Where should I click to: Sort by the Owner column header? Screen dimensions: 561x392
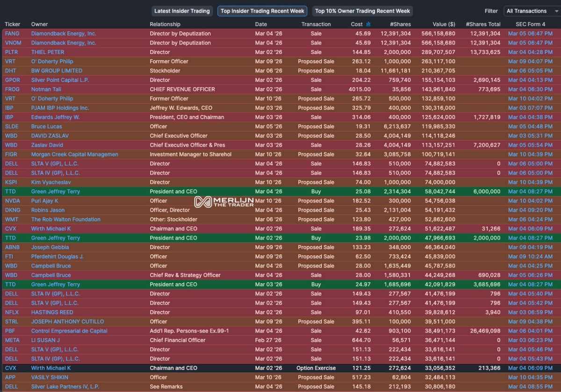[x=39, y=24]
